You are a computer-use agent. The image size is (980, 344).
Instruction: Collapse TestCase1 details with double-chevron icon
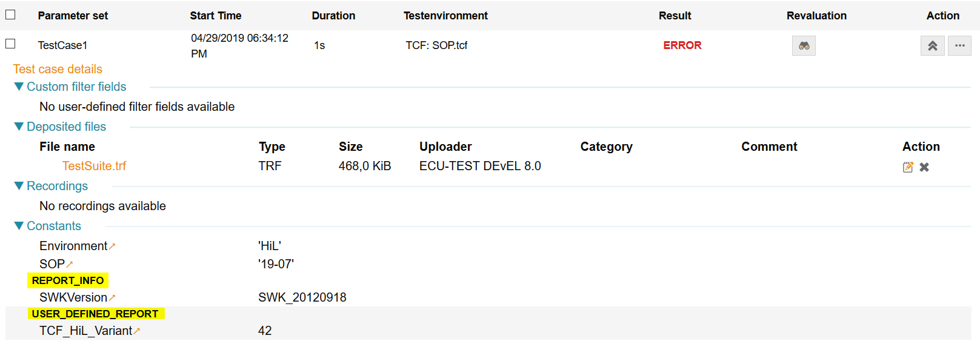(x=932, y=46)
